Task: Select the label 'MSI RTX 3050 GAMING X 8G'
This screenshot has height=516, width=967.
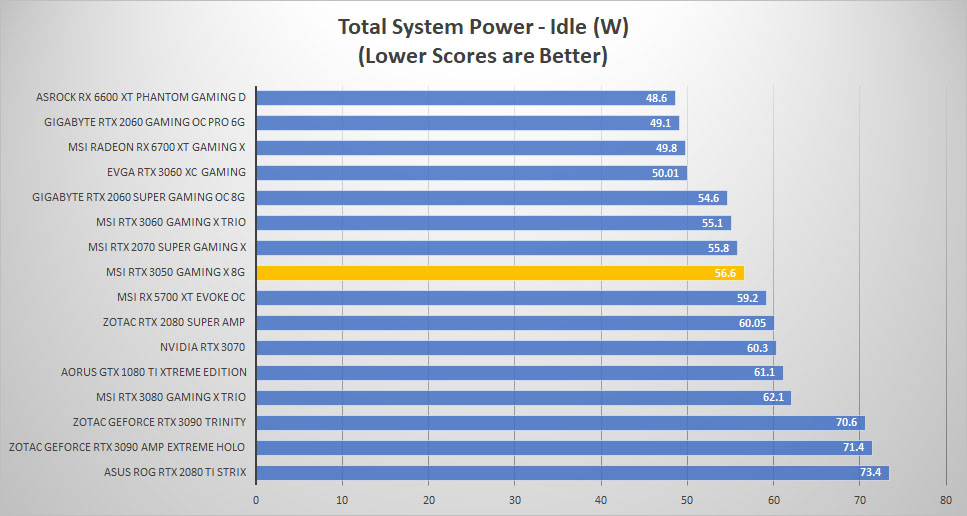Action: (x=175, y=272)
